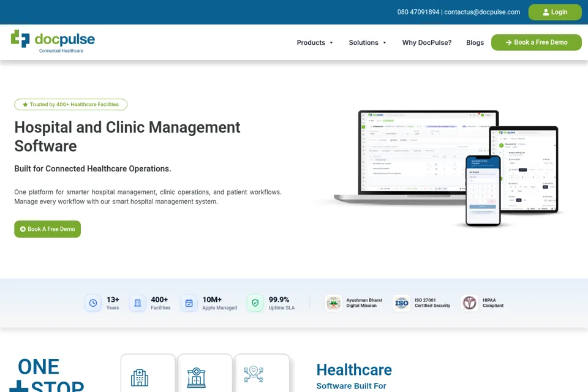Screen dimensions: 588x392
Task: Click 'Ayushman Bharat Digital Mission' text
Action: point(364,303)
